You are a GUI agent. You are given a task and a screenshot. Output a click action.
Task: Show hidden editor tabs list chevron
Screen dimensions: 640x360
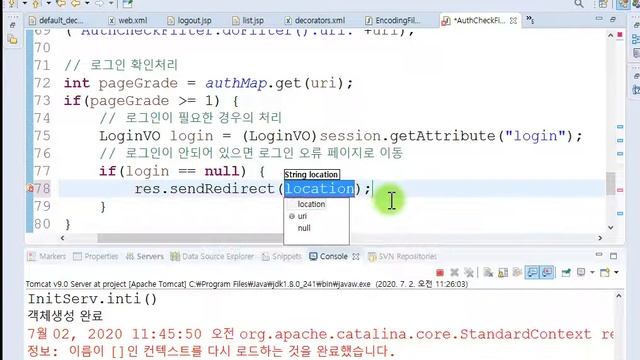pos(530,20)
